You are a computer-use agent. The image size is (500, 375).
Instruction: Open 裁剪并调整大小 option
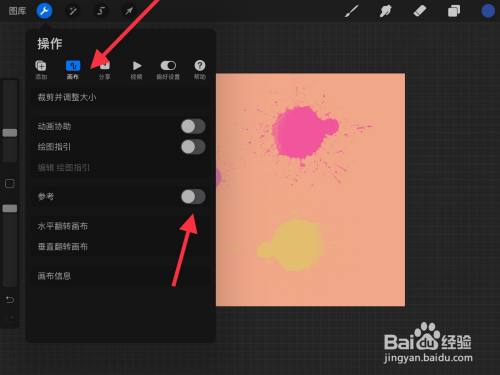121,97
